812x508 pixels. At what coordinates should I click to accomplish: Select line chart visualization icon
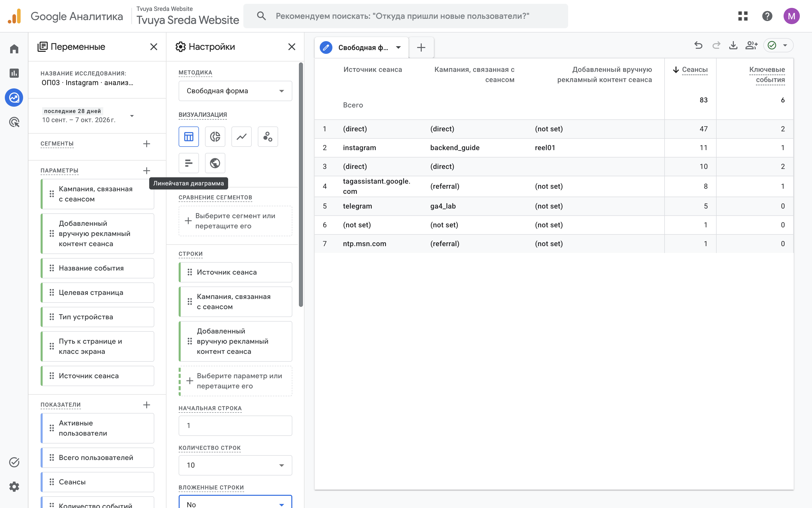[242, 137]
